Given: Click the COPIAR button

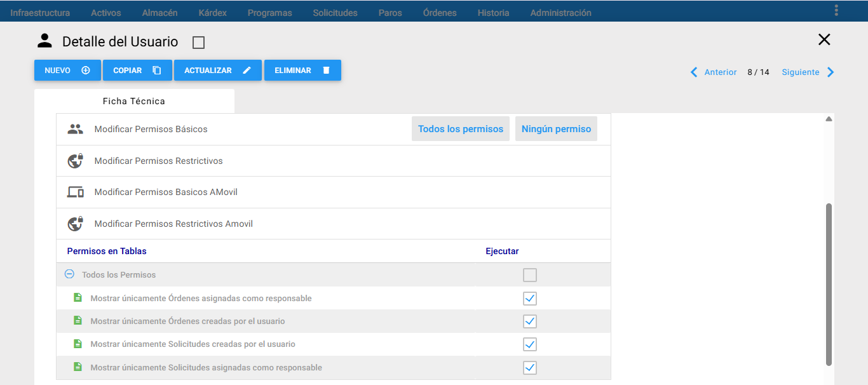Looking at the screenshot, I should tap(137, 71).
